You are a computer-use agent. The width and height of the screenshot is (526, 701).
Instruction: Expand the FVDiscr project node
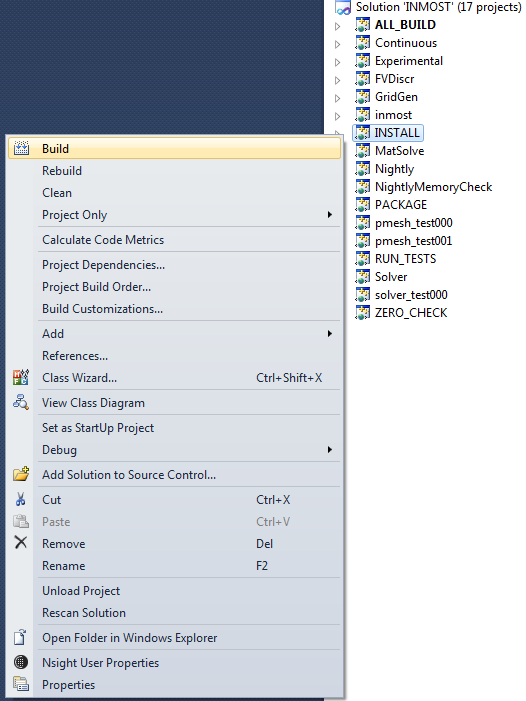pyautogui.click(x=338, y=80)
